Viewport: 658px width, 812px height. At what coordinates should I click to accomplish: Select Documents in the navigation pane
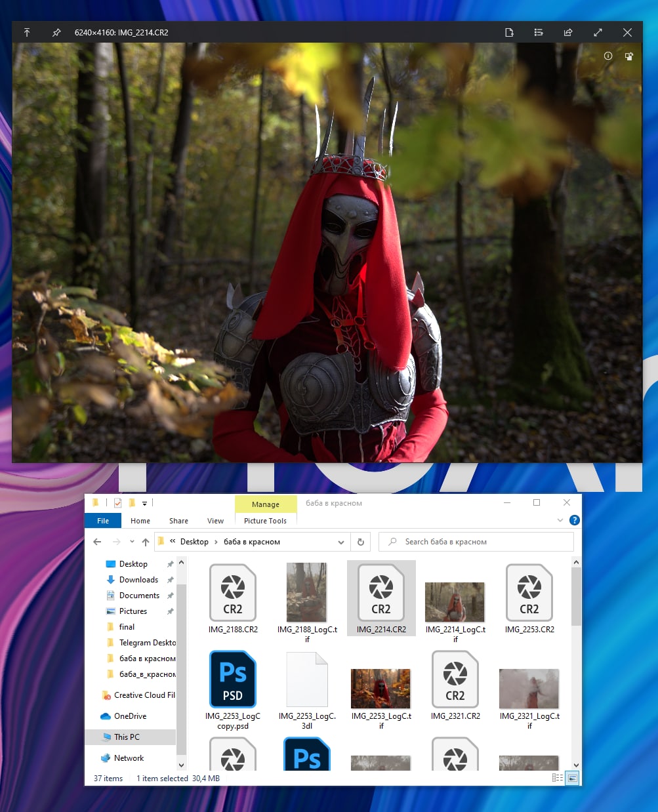(x=139, y=596)
